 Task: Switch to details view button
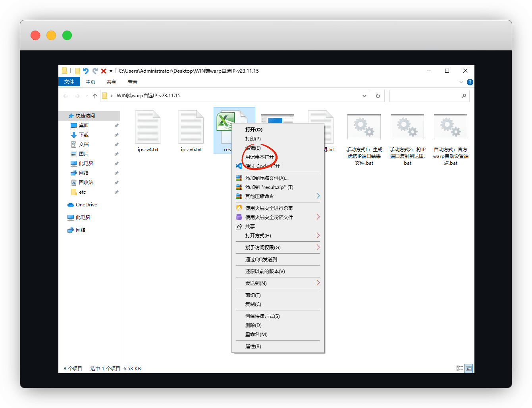460,368
